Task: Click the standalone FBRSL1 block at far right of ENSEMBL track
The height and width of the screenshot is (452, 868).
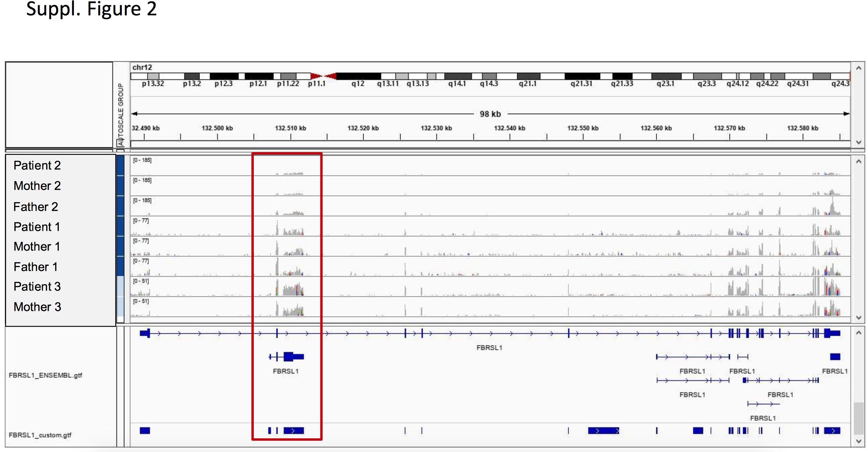Action: [835, 356]
